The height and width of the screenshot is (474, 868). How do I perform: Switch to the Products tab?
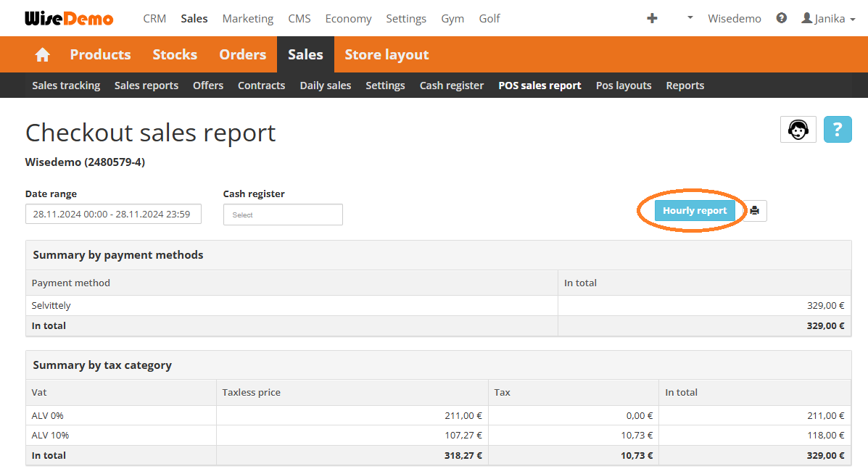pyautogui.click(x=100, y=55)
